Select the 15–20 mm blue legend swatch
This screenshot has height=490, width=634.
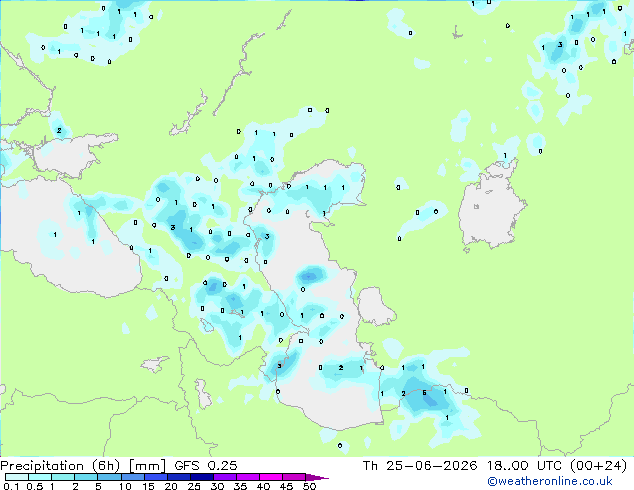click(x=156, y=477)
